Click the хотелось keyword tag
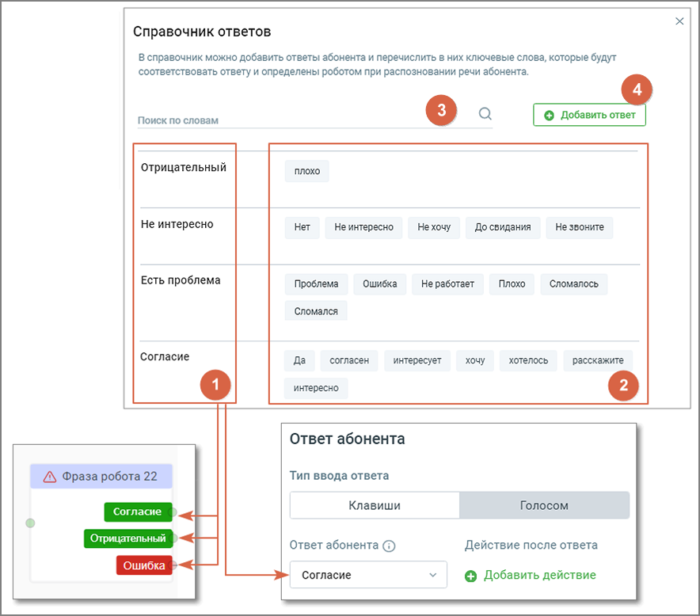 point(528,361)
